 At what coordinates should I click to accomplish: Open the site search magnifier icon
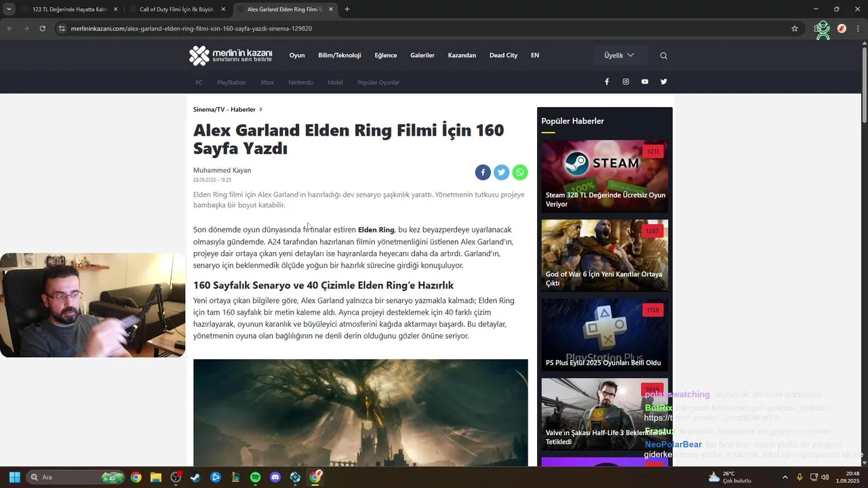[x=664, y=56]
